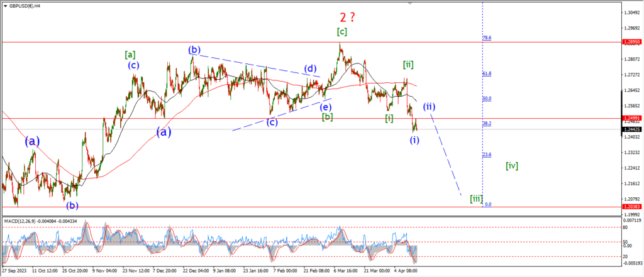Click the 1.28950 red price tag

tap(632, 42)
